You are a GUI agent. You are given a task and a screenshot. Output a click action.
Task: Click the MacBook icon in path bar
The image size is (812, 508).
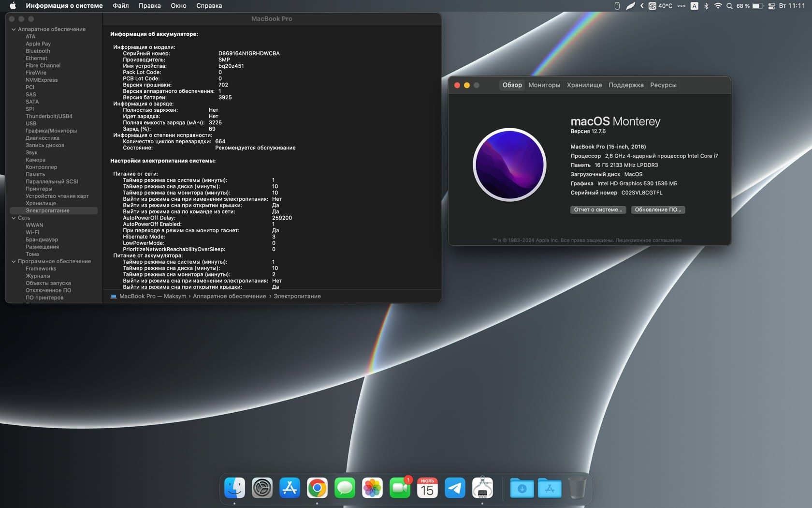tap(114, 296)
